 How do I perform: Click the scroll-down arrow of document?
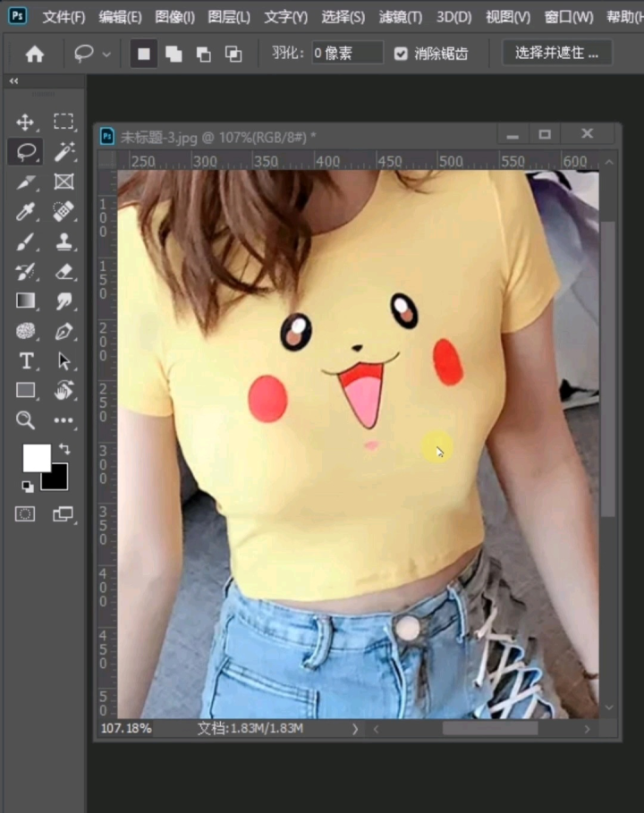609,707
